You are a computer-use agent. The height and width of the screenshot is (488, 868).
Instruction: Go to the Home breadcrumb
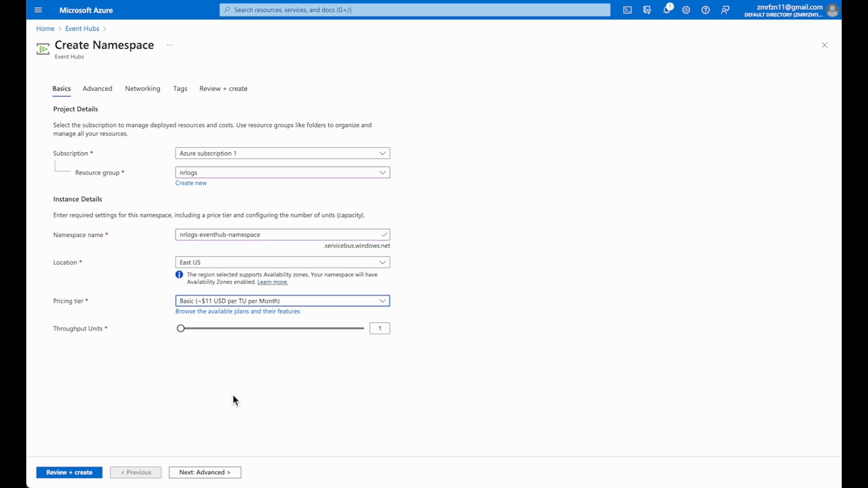pyautogui.click(x=45, y=28)
